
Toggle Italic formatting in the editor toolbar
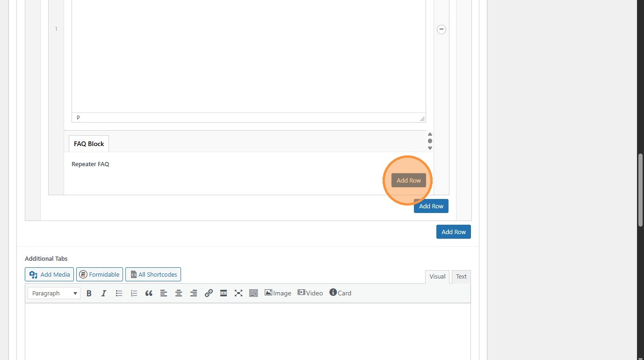coord(104,293)
